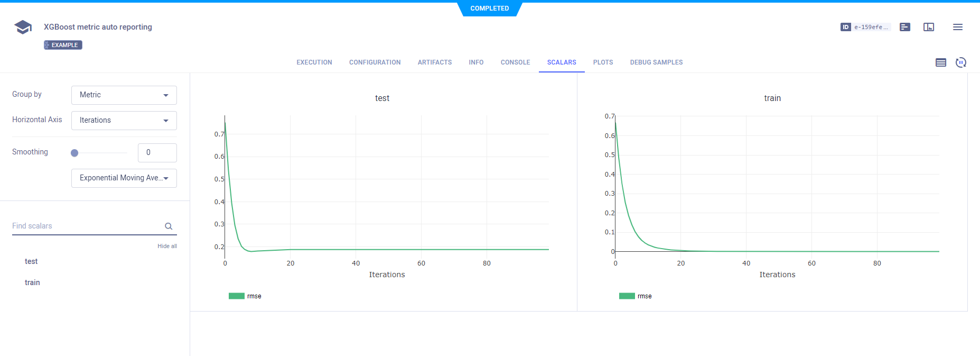Toggle the test metric visibility in list
Viewport: 980px width, 356px height.
click(x=31, y=261)
